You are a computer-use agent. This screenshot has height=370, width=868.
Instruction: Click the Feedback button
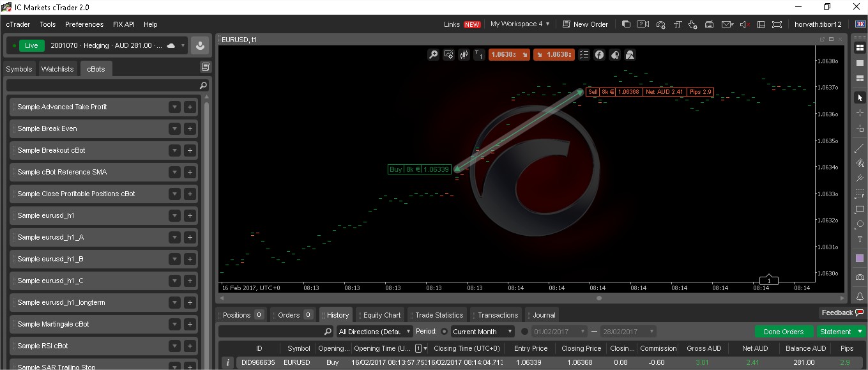click(842, 312)
